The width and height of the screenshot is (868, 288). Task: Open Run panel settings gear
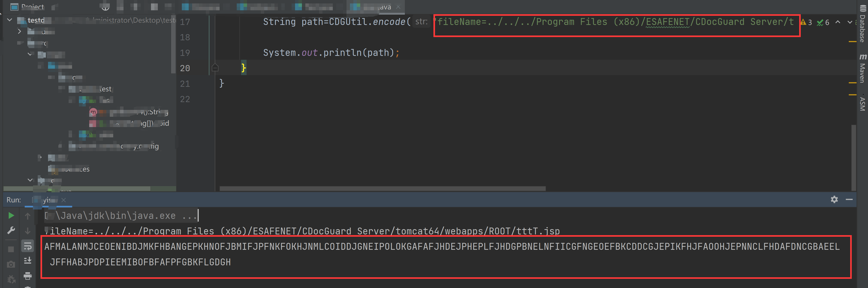(834, 200)
